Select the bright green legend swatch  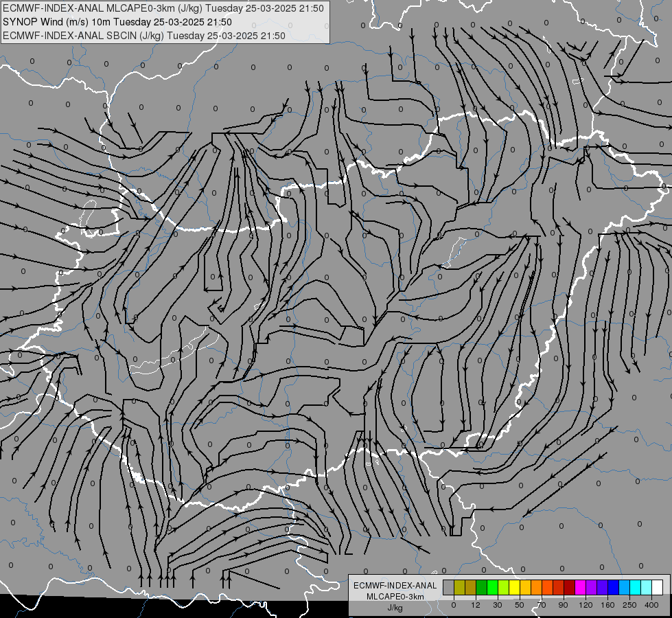tap(492, 587)
